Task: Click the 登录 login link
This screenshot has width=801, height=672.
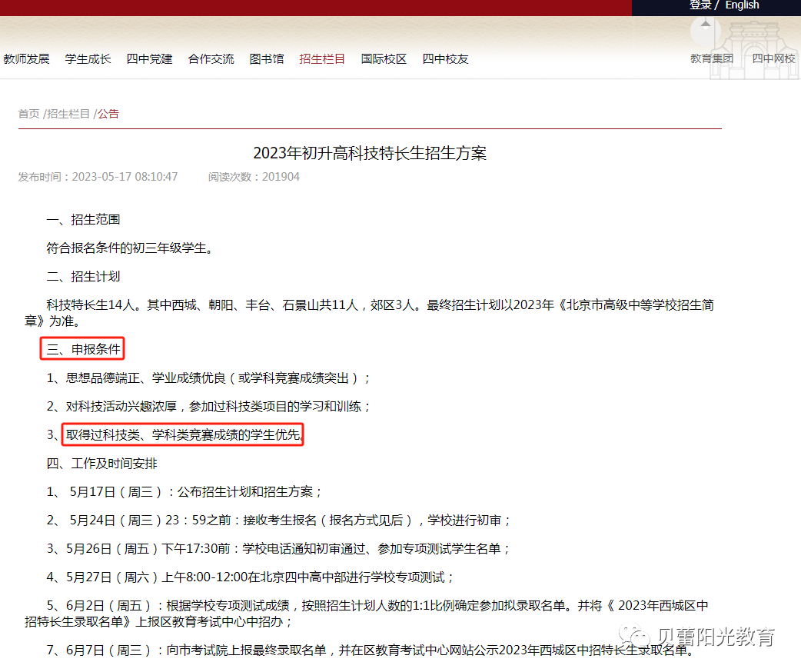Action: [x=700, y=5]
